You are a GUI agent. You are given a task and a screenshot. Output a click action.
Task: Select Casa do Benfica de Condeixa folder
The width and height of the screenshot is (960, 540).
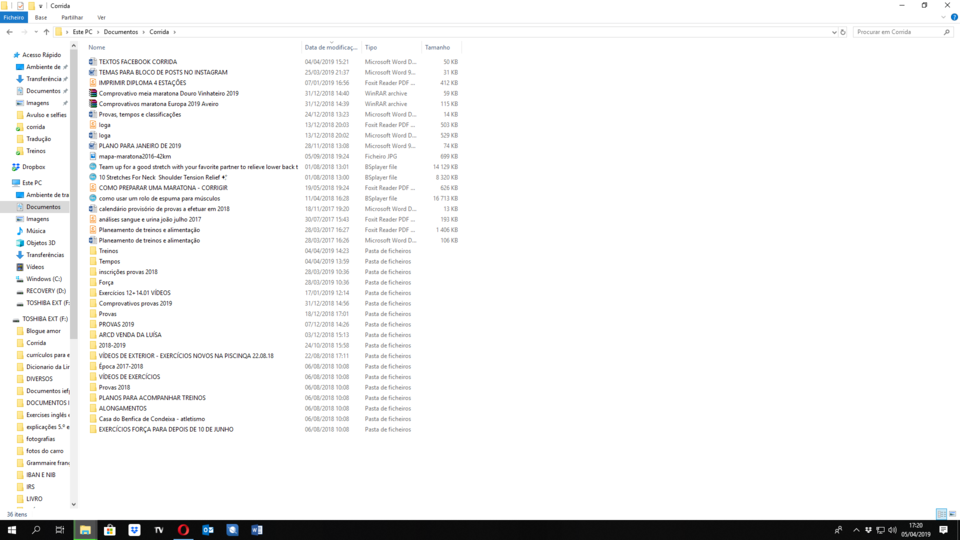(152, 419)
